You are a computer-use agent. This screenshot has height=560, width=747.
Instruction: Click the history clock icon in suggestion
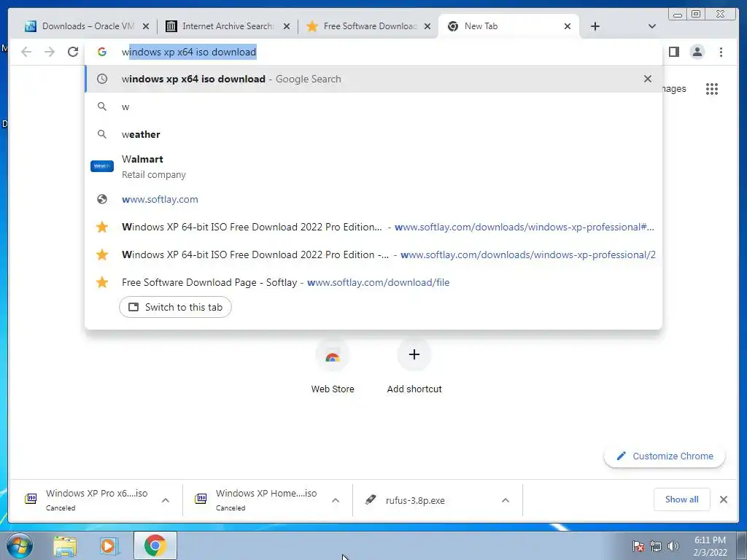(x=102, y=79)
